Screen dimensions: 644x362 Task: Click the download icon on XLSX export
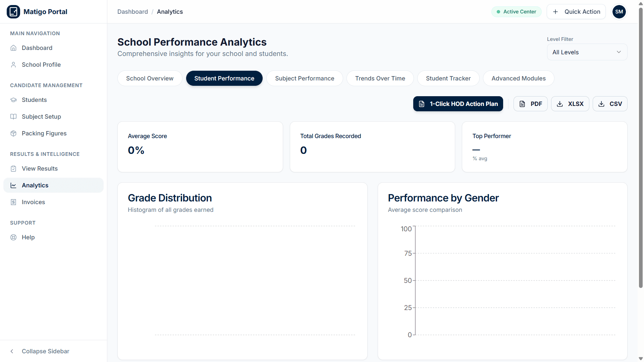click(x=560, y=104)
